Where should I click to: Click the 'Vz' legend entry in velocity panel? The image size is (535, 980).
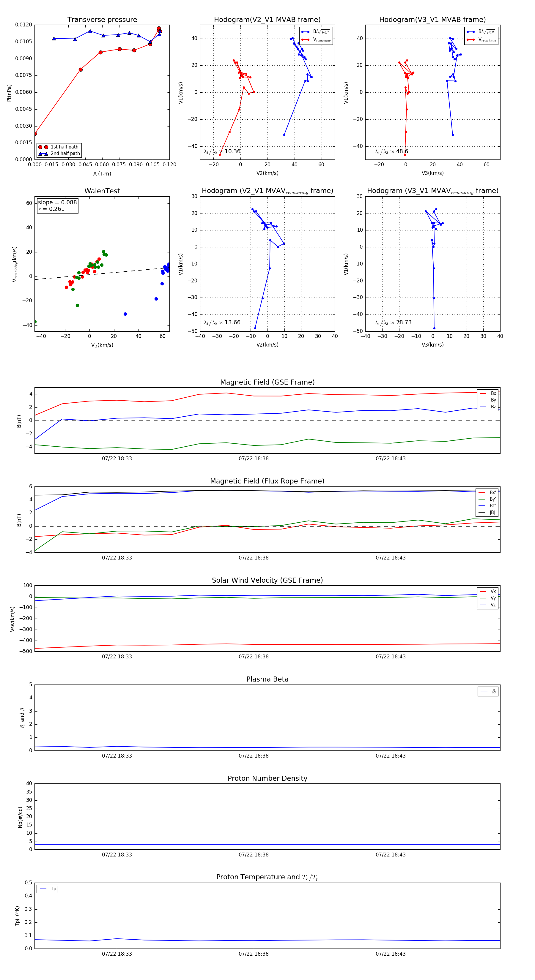click(x=488, y=605)
